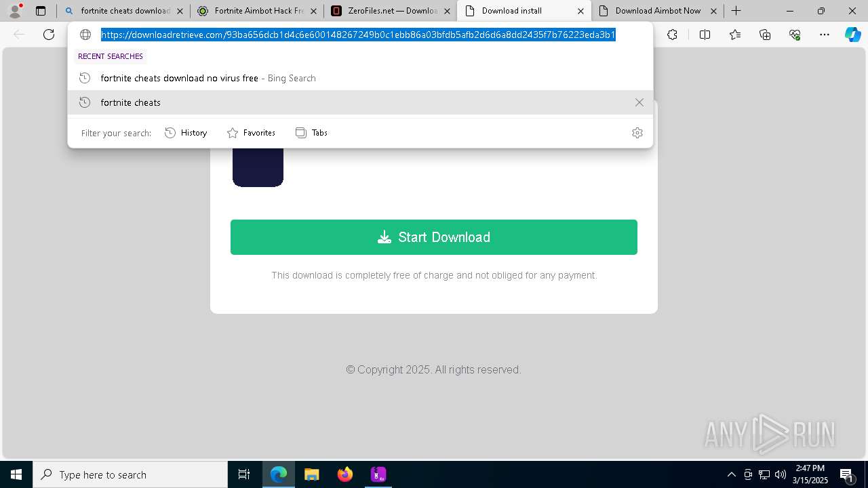Filter search by History
The width and height of the screenshot is (868, 488).
(x=186, y=133)
